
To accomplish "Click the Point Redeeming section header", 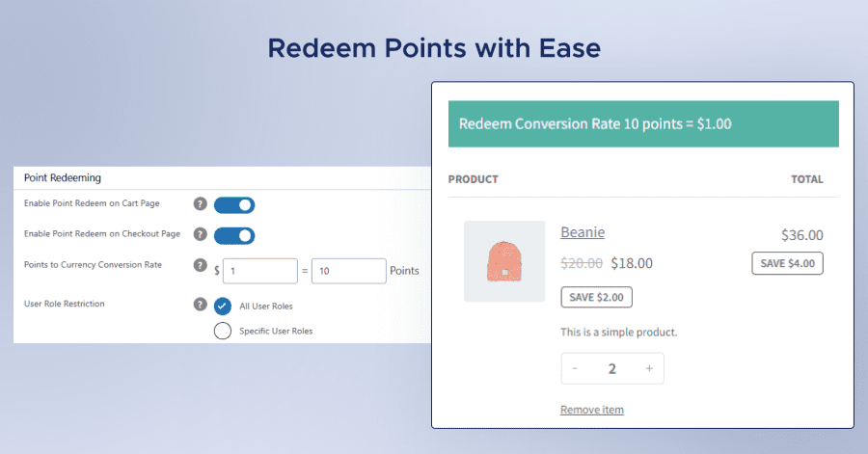I will (x=63, y=177).
